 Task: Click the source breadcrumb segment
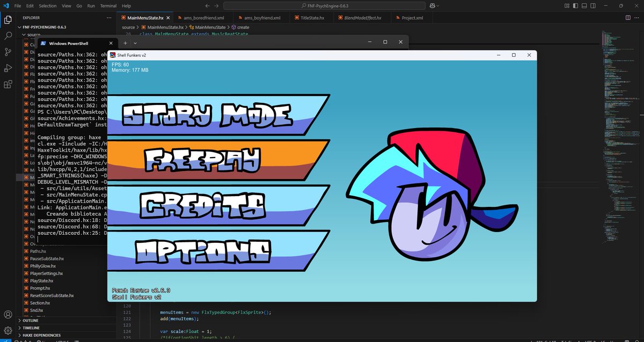(x=128, y=27)
